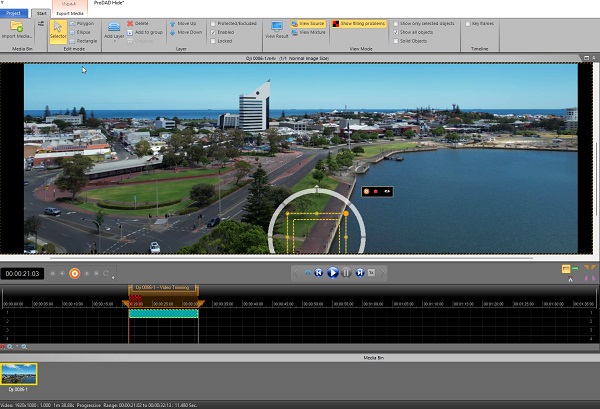Image resolution: width=600 pixels, height=409 pixels.
Task: Activate the Selection tool
Action: click(x=58, y=29)
